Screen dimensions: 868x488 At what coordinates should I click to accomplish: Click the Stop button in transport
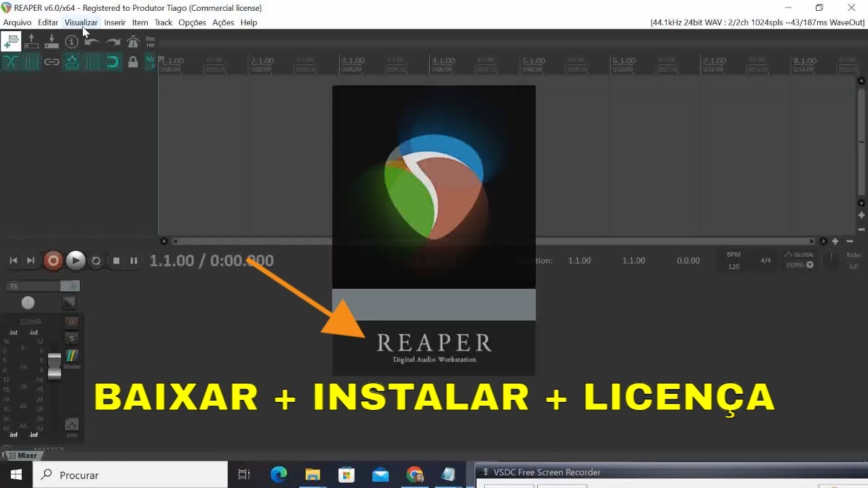coord(116,260)
